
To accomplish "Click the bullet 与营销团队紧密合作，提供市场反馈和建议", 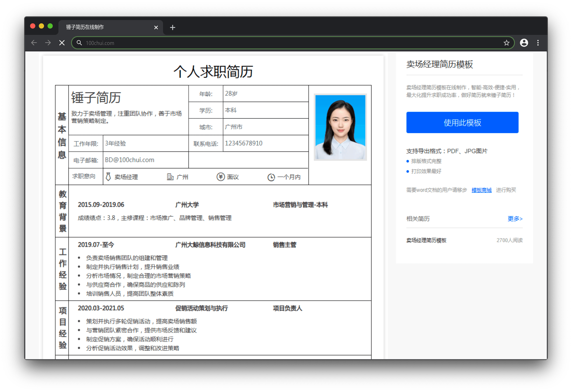I will 141,330.
